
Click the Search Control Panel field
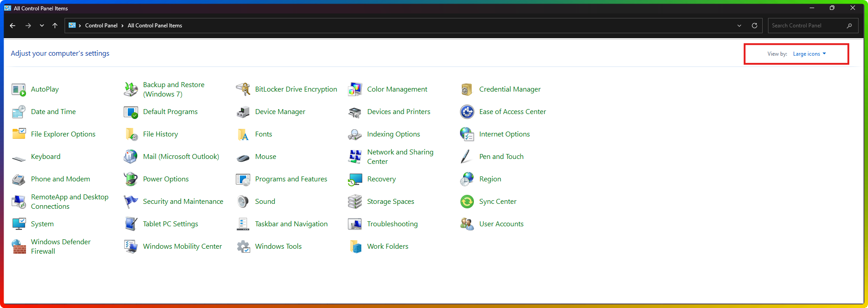coord(807,26)
